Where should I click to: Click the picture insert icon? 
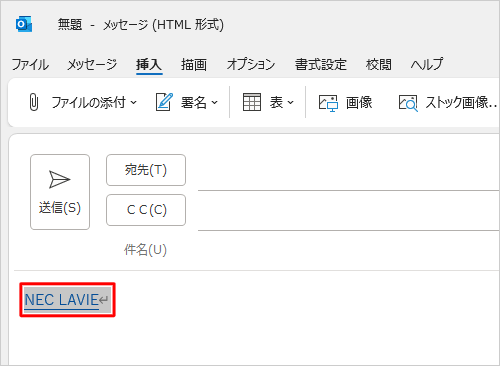[328, 103]
